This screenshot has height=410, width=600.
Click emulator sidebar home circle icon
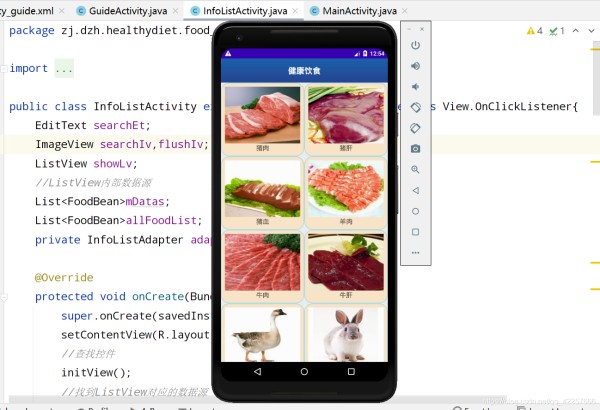pos(416,211)
